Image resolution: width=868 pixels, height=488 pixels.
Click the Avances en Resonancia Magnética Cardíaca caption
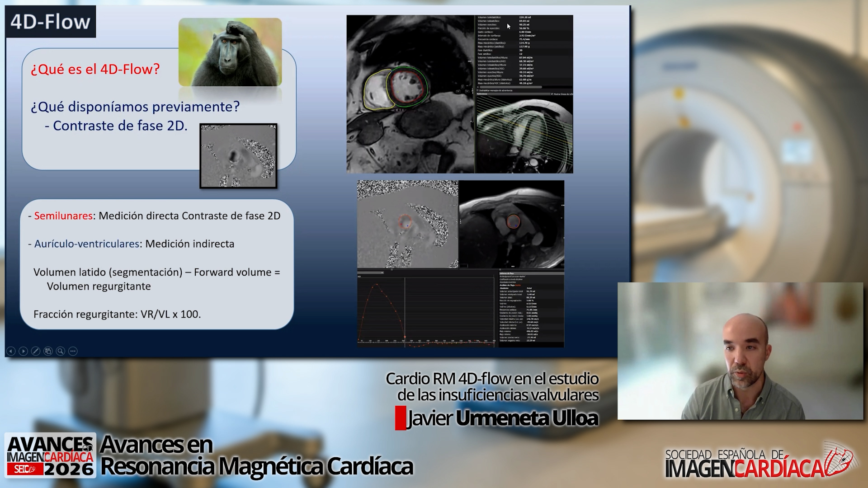click(x=256, y=455)
